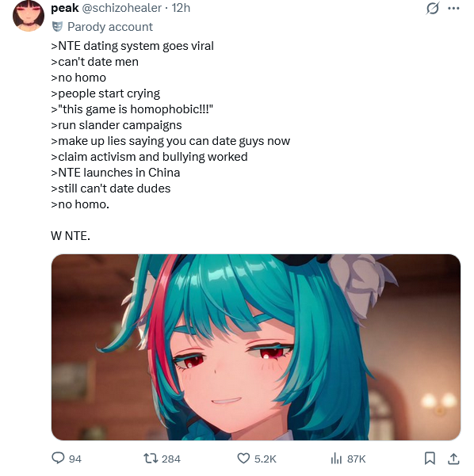Click the 284 reposts count

point(171,459)
